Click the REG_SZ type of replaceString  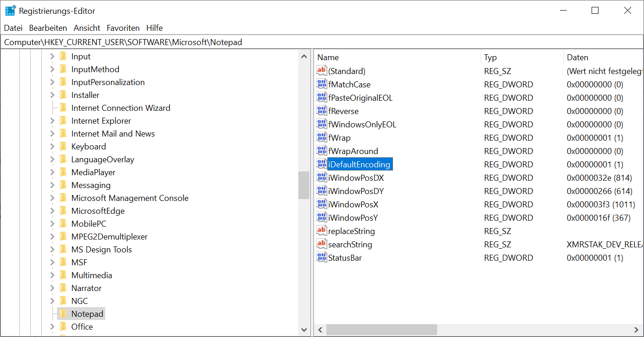click(497, 231)
